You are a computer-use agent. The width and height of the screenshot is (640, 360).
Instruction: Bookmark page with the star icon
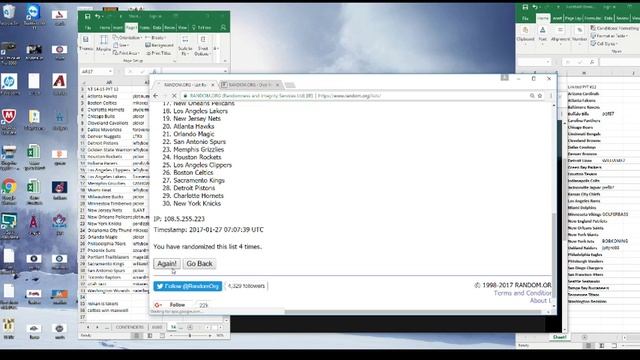pos(540,96)
